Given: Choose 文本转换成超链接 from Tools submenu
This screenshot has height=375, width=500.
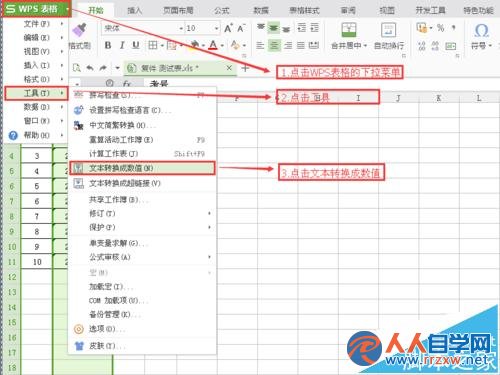Looking at the screenshot, I should 142,183.
